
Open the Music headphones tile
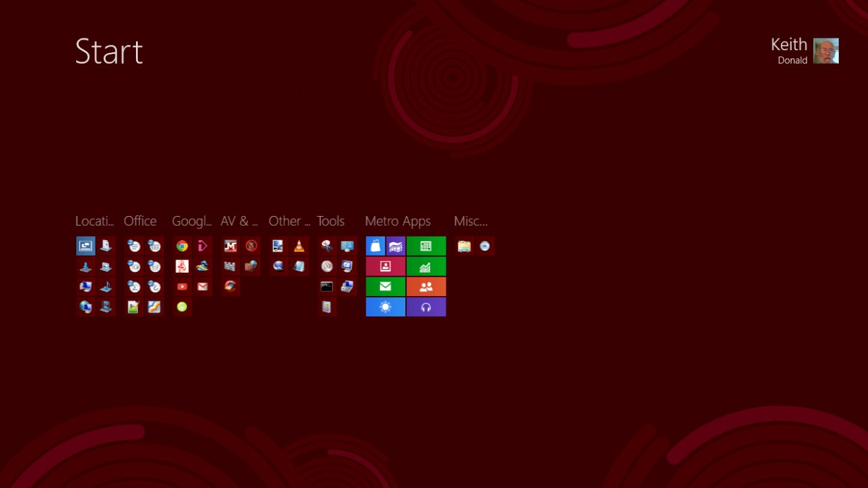coord(426,306)
